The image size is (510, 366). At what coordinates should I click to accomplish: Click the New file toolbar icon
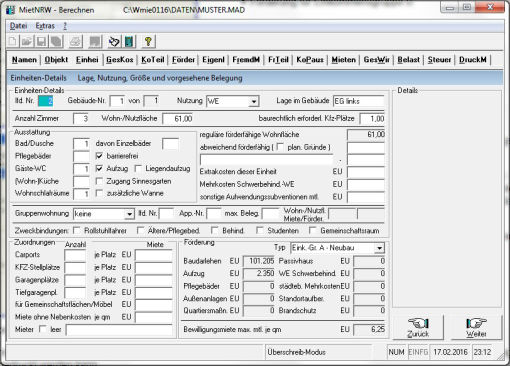(13, 42)
